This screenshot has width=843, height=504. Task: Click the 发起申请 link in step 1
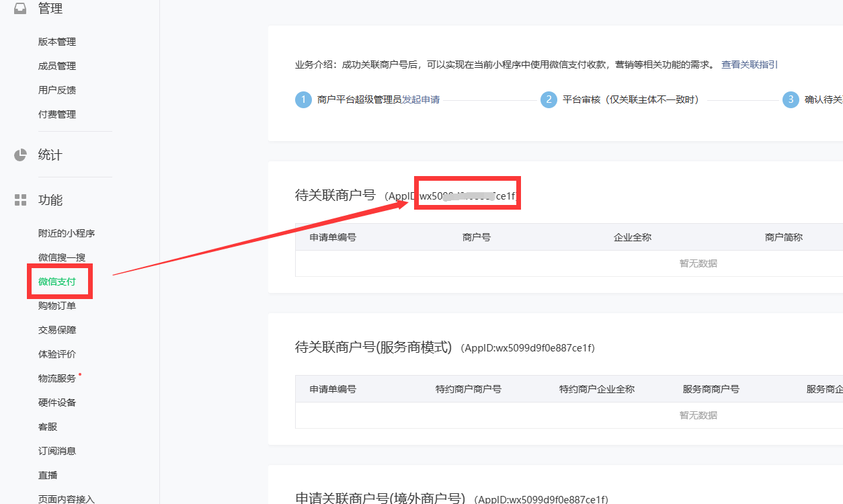click(421, 99)
